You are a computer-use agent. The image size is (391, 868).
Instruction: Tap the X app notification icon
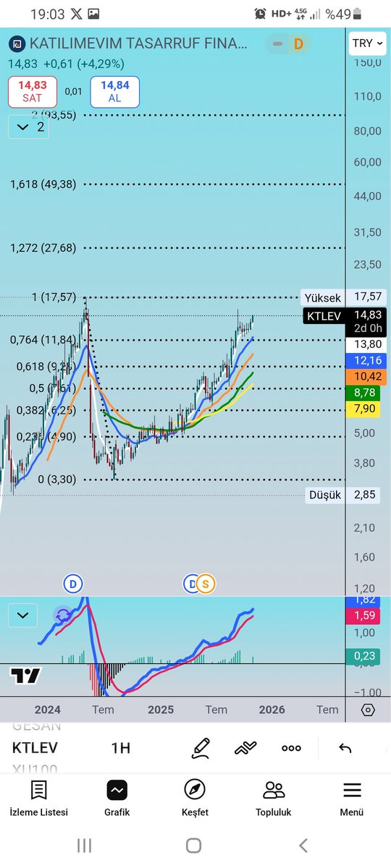pos(77,14)
